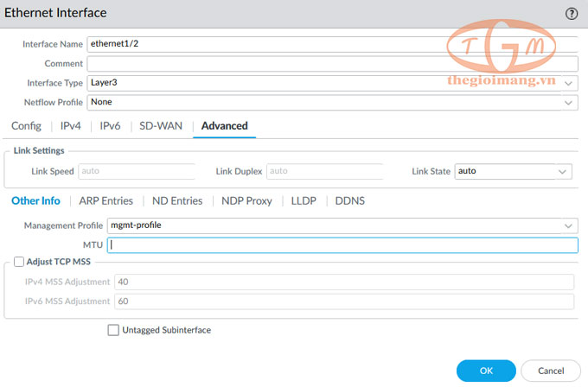The width and height of the screenshot is (588, 387).
Task: Enable the Adjust TCP MSS checkbox
Action: pos(19,262)
